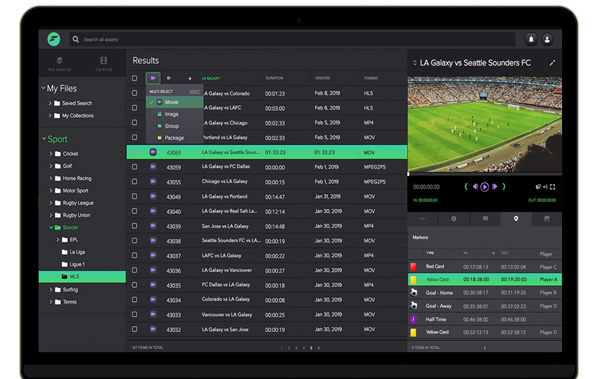Viewport: 600px width, 379px height.
Task: Collapse the My Files section
Action: [43, 88]
